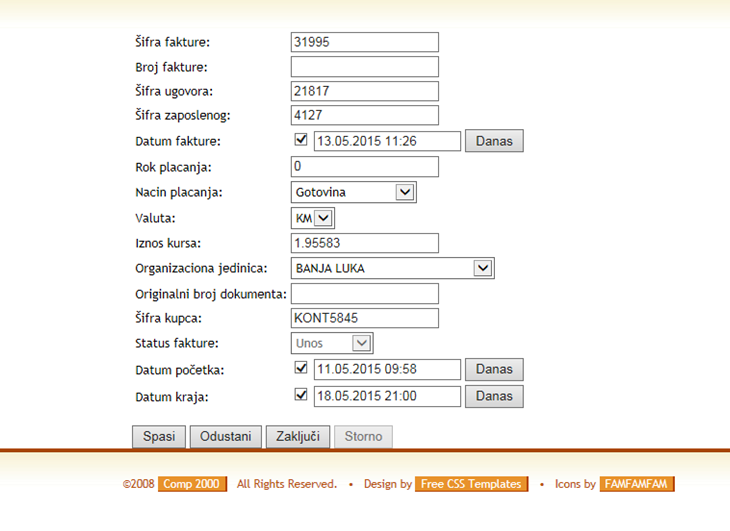Screen dimensions: 730x531
Task: Expand Organizaciona jedinica dropdown BANJA LUKA
Action: (x=392, y=268)
